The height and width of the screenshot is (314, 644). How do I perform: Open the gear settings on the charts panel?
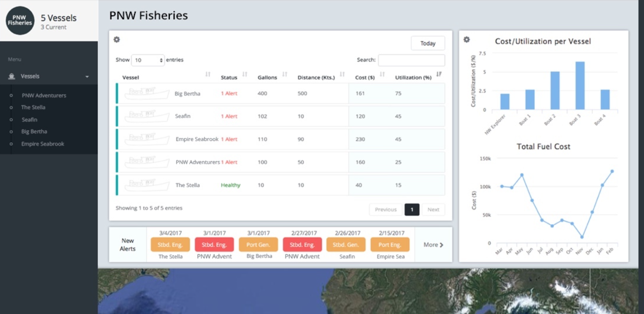point(467,40)
